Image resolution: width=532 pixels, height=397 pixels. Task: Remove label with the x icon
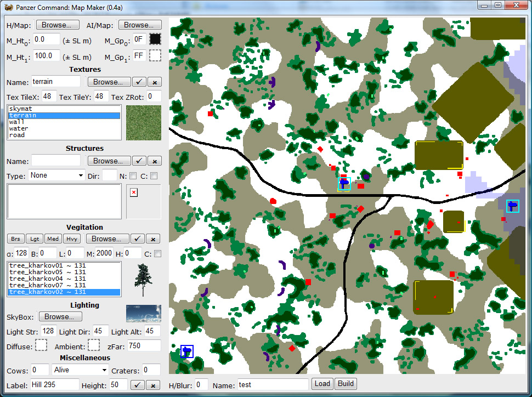coord(153,385)
